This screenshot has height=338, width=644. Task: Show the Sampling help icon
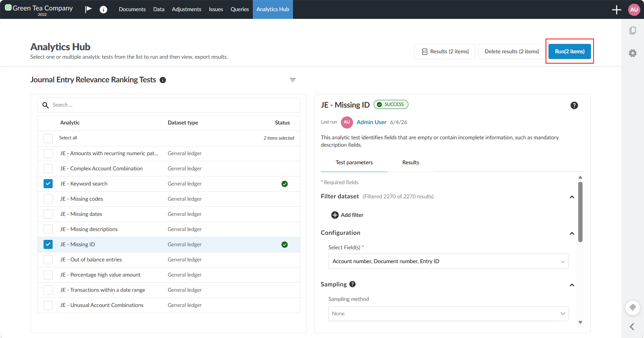coord(352,284)
